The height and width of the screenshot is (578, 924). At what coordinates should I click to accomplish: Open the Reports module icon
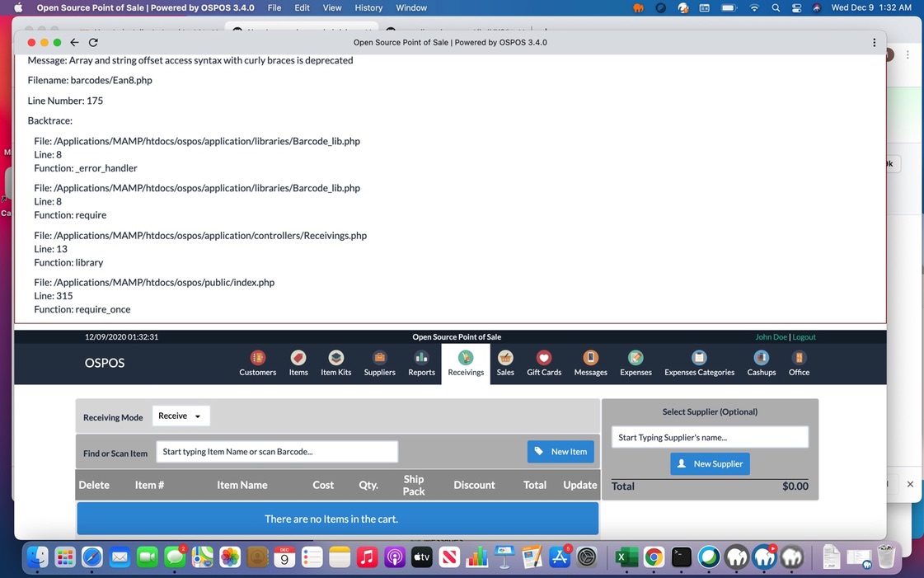421,364
